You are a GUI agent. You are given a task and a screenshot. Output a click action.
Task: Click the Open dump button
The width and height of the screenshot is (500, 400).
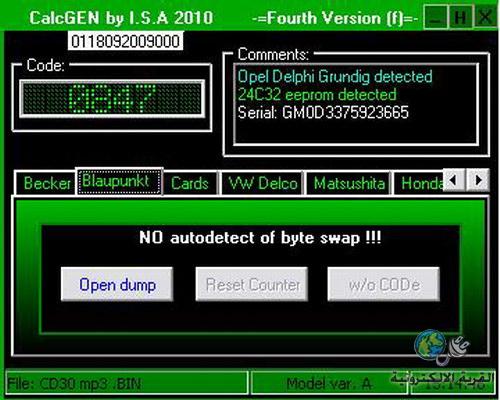point(117,284)
